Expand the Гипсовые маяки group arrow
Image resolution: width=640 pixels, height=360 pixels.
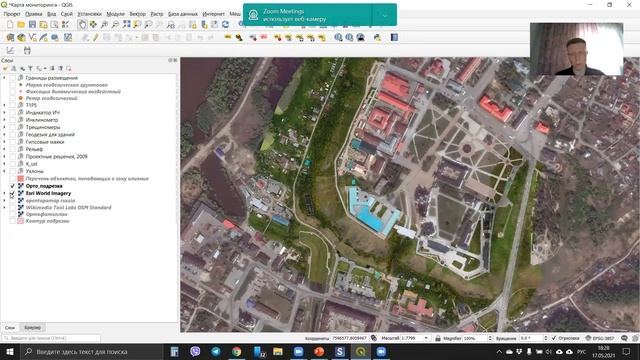(4, 142)
